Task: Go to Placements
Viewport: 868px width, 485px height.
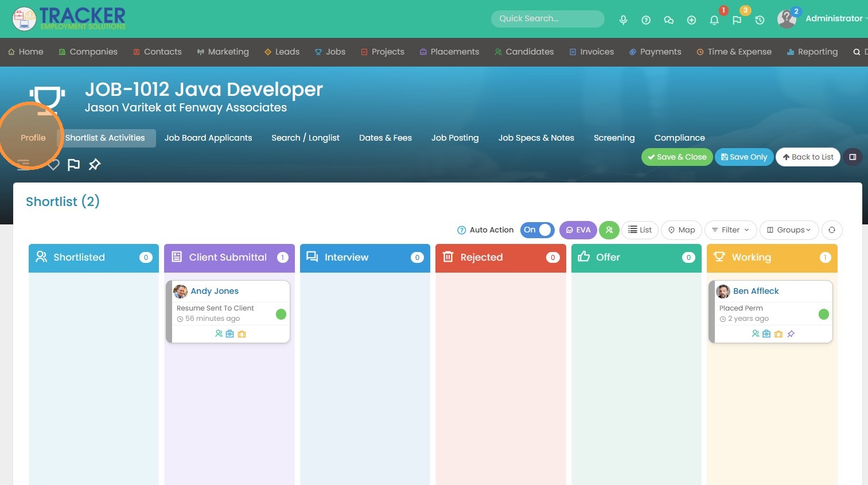Action: tap(449, 52)
